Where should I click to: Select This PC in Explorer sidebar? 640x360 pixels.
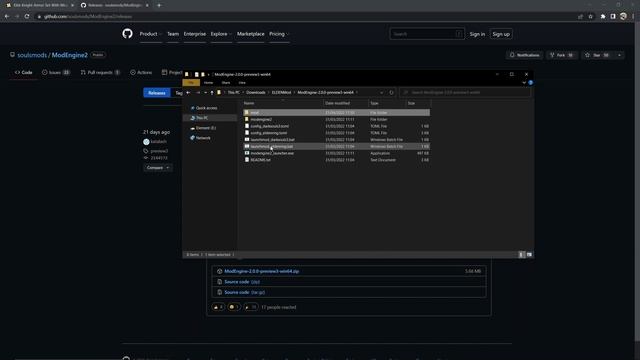point(202,118)
